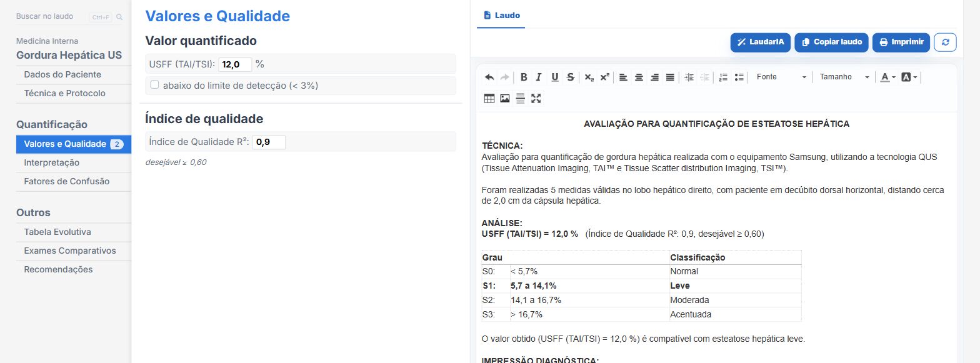The image size is (980, 363).
Task: Open Dados do Paciente section
Action: pyautogui.click(x=74, y=74)
